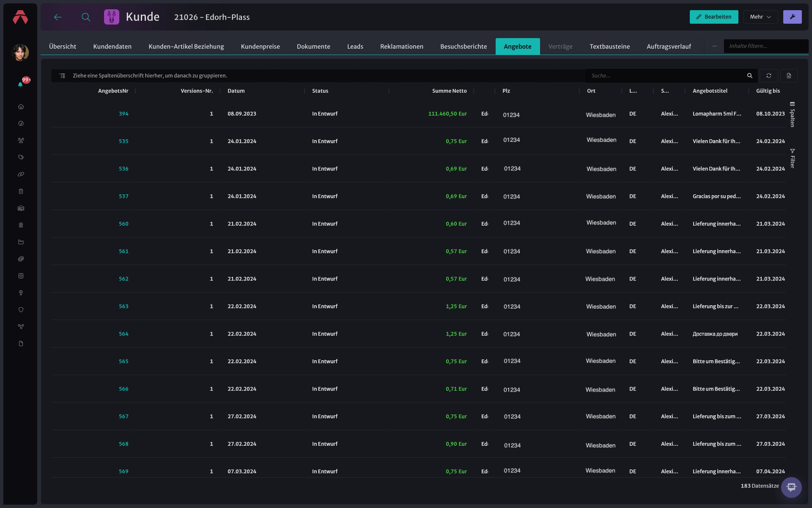
Task: Click the Bearbeiten button
Action: coord(713,17)
